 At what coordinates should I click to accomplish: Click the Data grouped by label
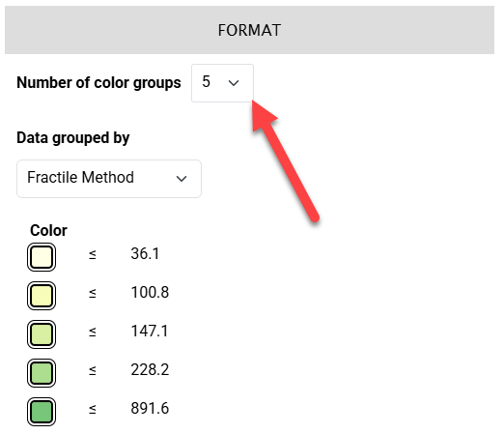click(73, 138)
